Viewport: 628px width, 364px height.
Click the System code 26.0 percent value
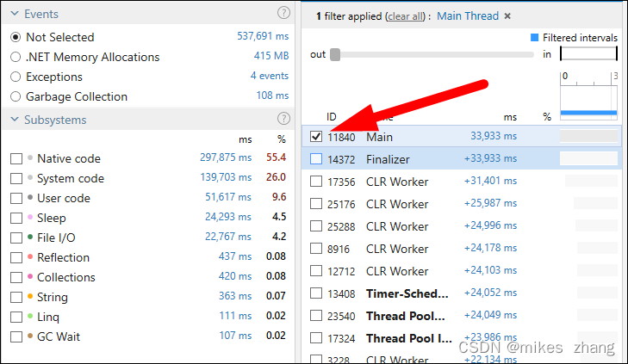[277, 177]
